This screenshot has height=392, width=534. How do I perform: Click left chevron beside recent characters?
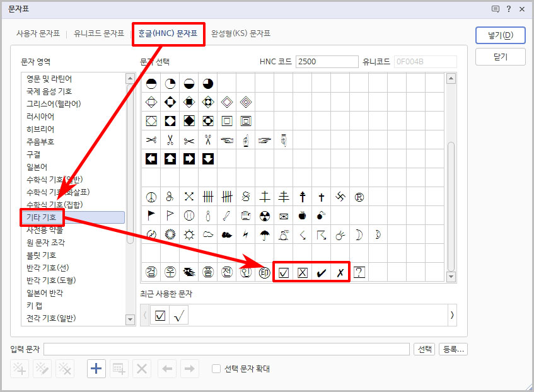click(x=146, y=314)
